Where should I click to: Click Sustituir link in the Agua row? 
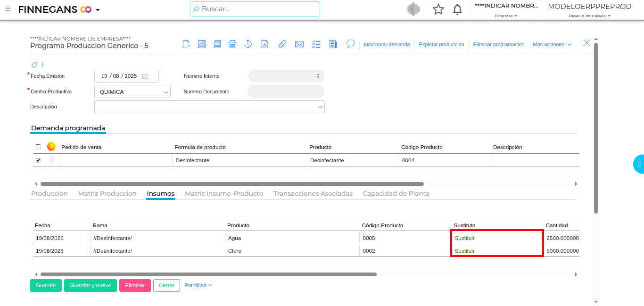(464, 238)
